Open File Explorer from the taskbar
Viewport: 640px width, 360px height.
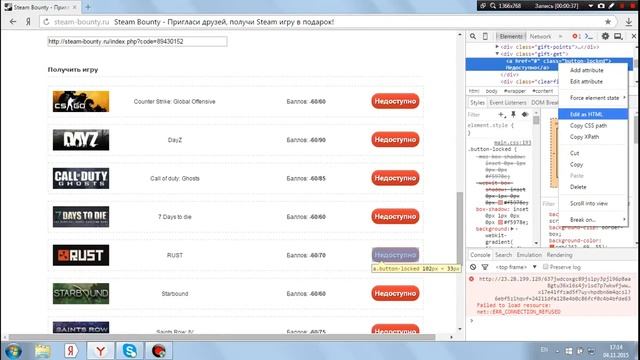click(42, 351)
